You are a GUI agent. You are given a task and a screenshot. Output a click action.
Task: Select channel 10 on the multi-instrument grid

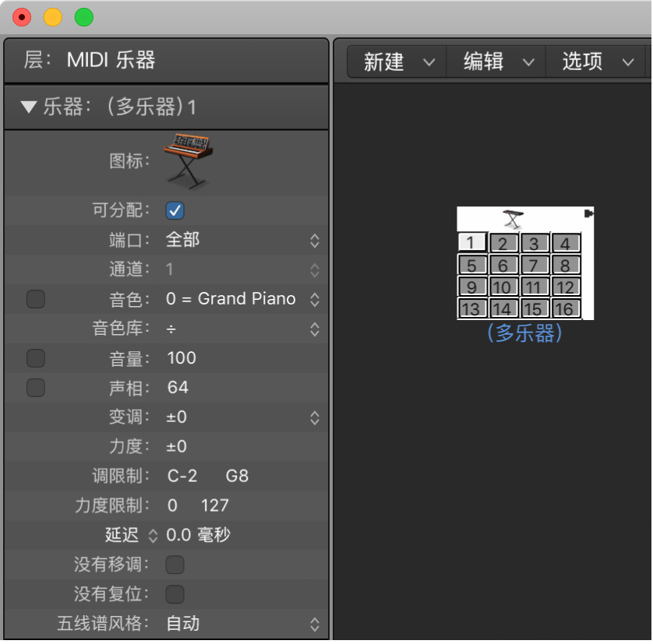(503, 287)
